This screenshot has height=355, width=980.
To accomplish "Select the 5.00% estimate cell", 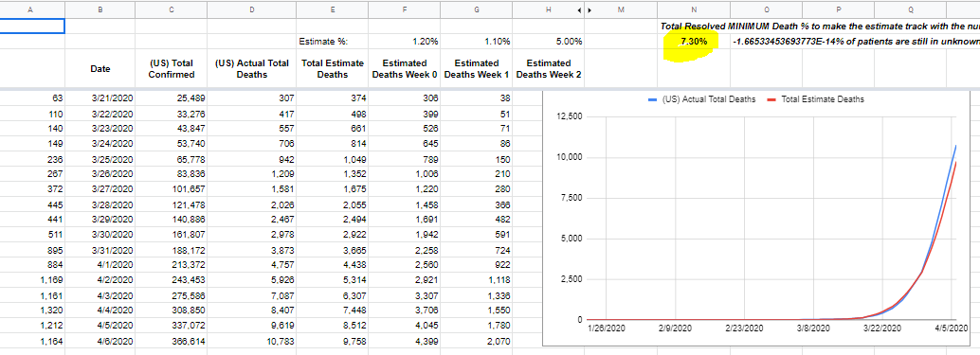I will 549,42.
